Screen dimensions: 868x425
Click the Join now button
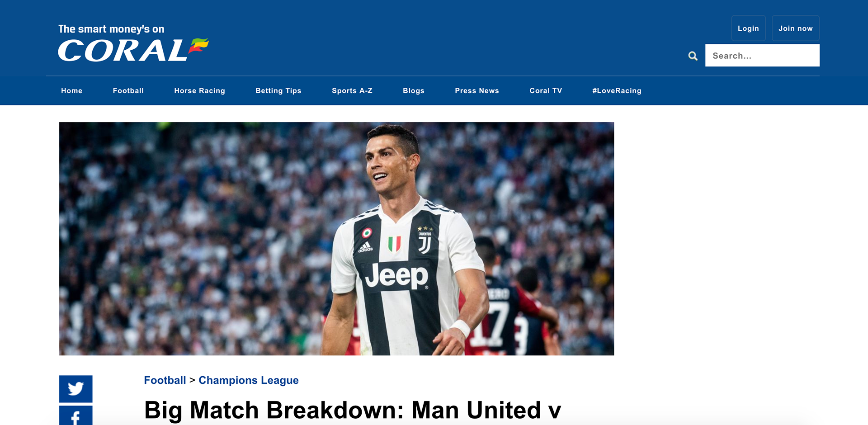click(x=796, y=28)
